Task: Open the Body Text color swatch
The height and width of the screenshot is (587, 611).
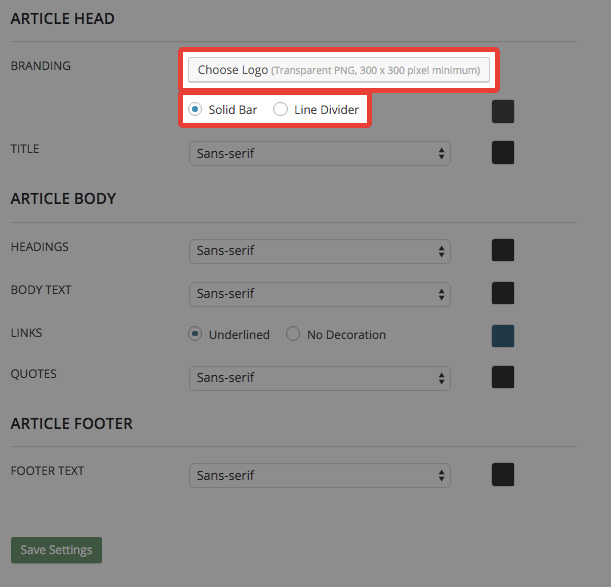Action: click(x=503, y=293)
